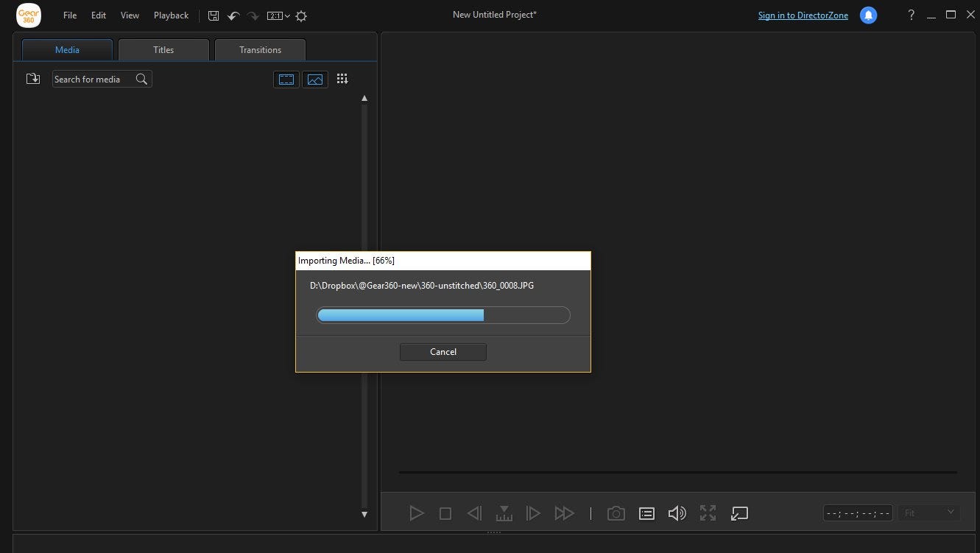Click the media panel scroll up arrow
Viewport: 980px width, 553px height.
(x=364, y=98)
